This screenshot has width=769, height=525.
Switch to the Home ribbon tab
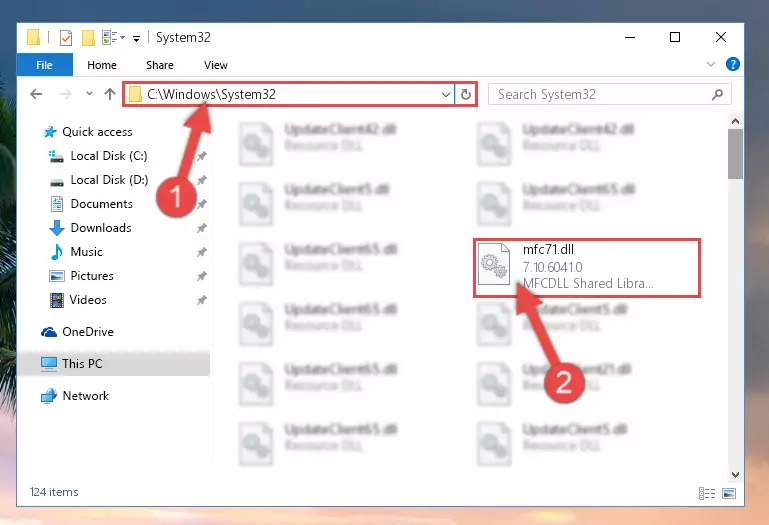coord(102,65)
